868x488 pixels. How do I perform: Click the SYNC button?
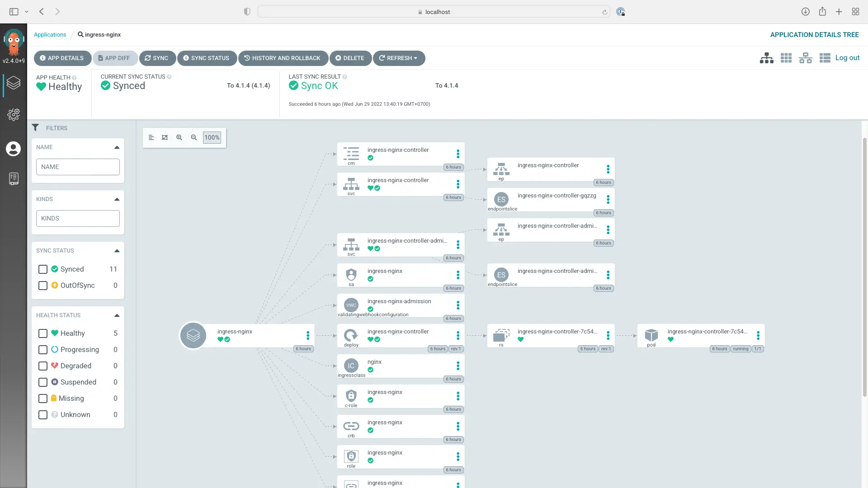pyautogui.click(x=157, y=58)
